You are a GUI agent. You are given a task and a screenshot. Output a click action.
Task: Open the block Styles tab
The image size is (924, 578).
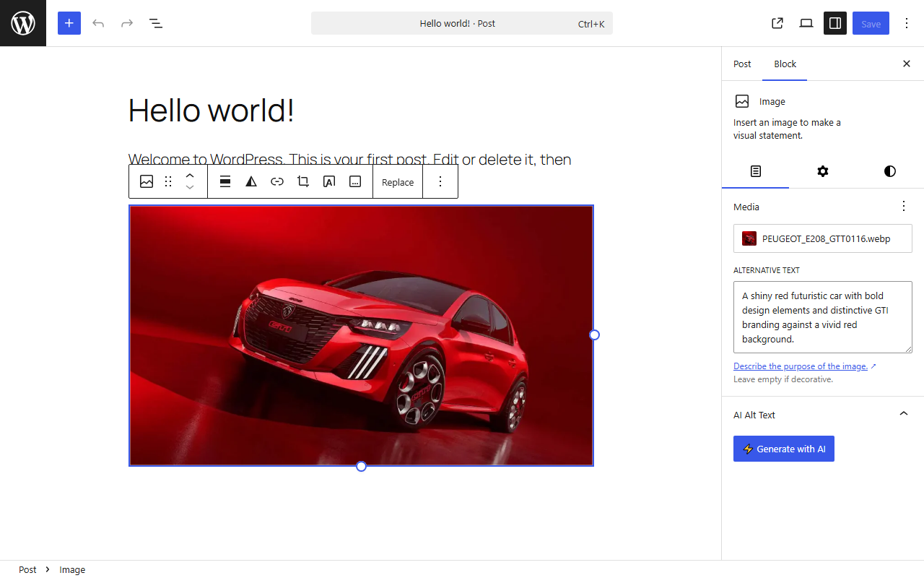point(890,171)
